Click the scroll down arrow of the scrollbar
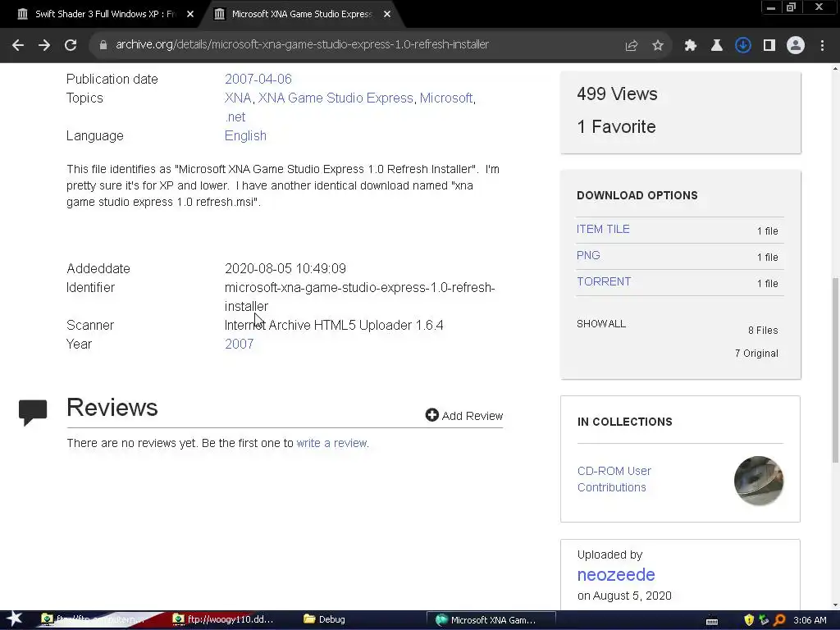840x630 pixels. point(835,605)
